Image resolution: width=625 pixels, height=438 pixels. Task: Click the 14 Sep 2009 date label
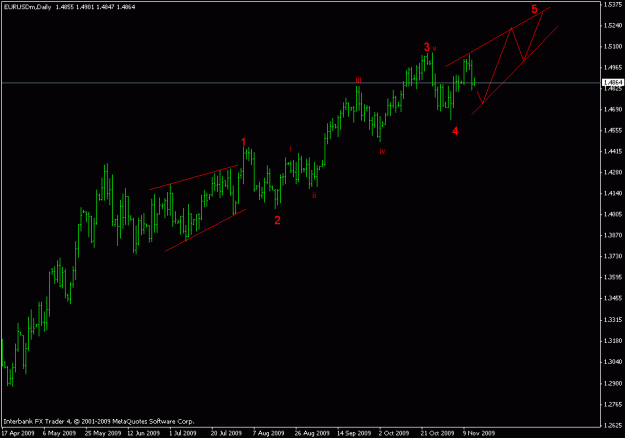coord(354,433)
